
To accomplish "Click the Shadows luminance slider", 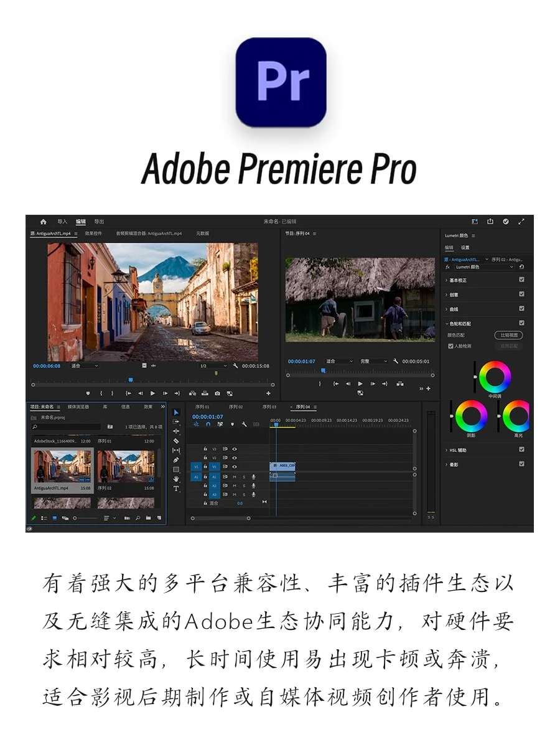I will (x=451, y=416).
